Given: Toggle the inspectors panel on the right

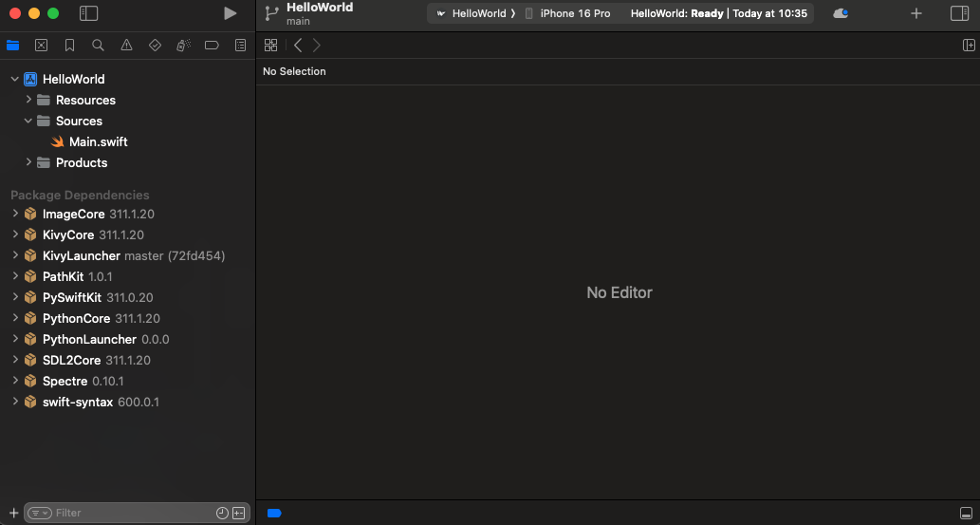Looking at the screenshot, I should tap(959, 13).
